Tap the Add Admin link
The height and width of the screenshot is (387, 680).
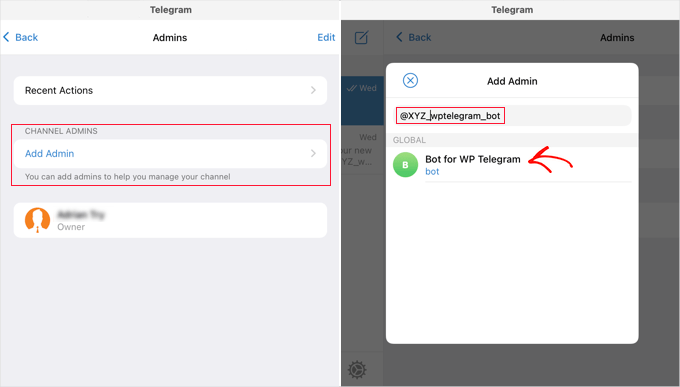click(x=49, y=154)
